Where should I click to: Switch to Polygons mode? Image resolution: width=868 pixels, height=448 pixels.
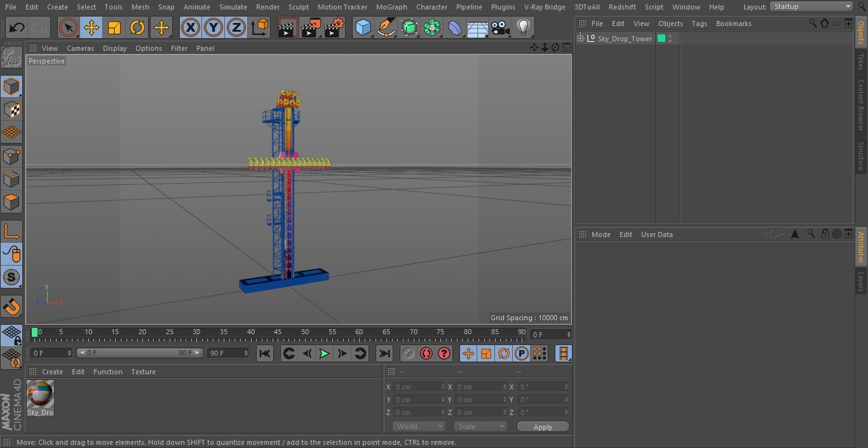tap(11, 202)
